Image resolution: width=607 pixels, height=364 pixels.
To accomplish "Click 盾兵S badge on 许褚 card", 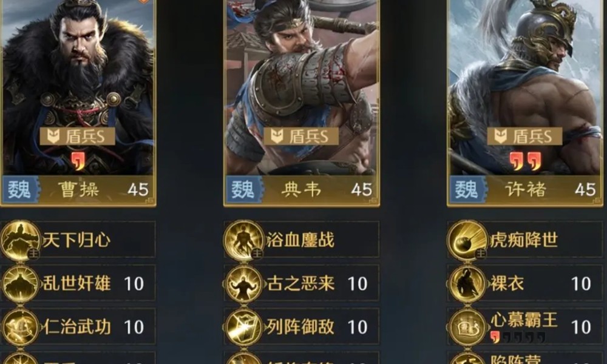I will pyautogui.click(x=524, y=136).
